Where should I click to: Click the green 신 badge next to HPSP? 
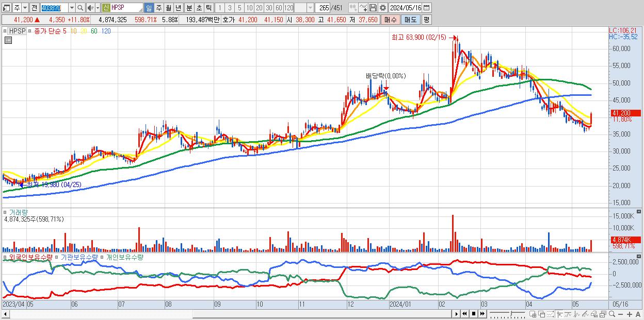coord(106,8)
